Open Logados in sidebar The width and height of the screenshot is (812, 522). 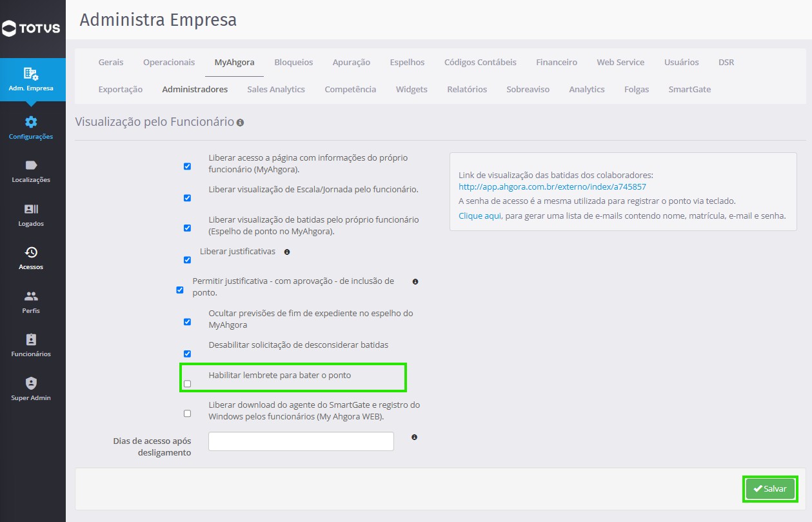31,215
